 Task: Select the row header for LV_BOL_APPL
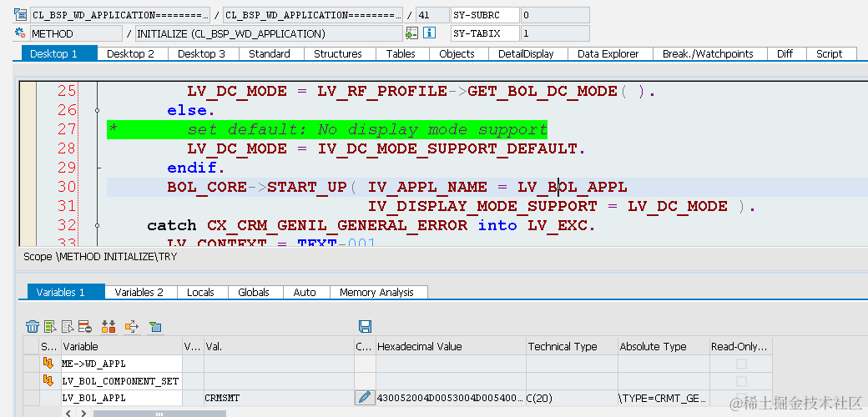[32, 398]
